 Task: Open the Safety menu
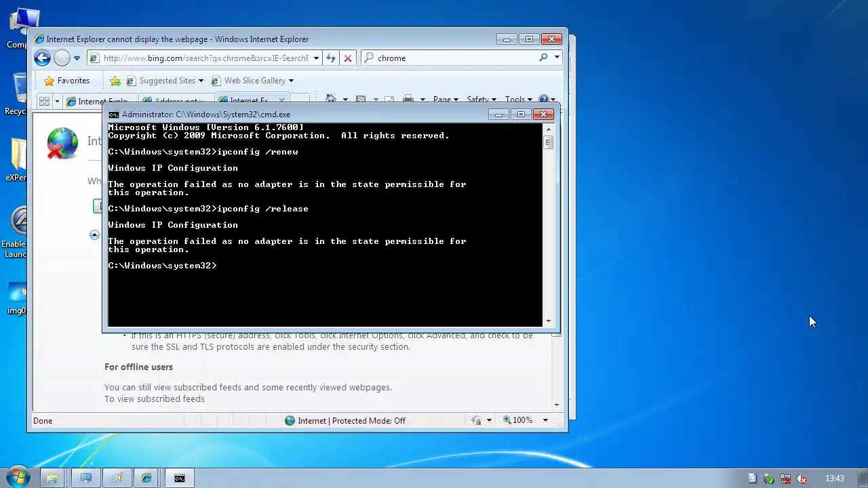click(481, 100)
